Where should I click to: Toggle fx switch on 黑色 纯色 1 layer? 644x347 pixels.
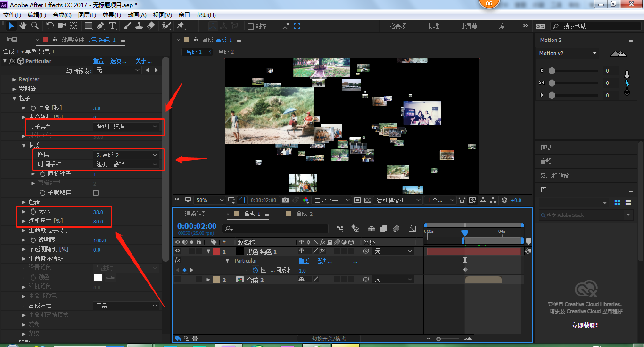tap(322, 251)
